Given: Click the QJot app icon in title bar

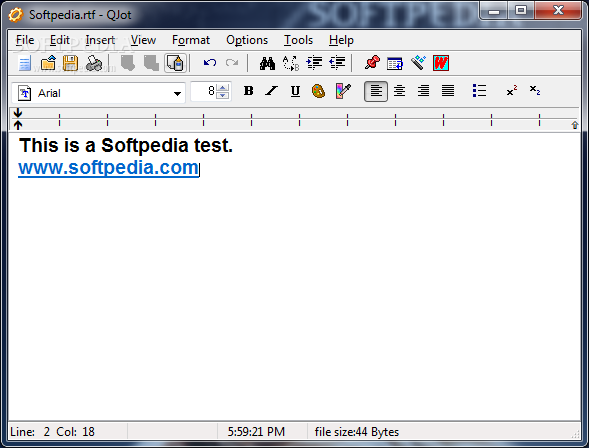Looking at the screenshot, I should pyautogui.click(x=15, y=15).
